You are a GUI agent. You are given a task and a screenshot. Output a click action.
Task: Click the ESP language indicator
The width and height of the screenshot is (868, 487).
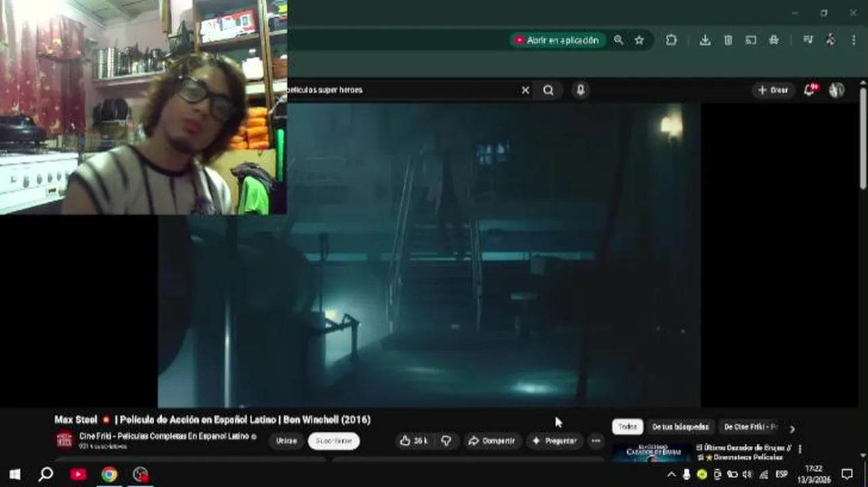coord(781,475)
